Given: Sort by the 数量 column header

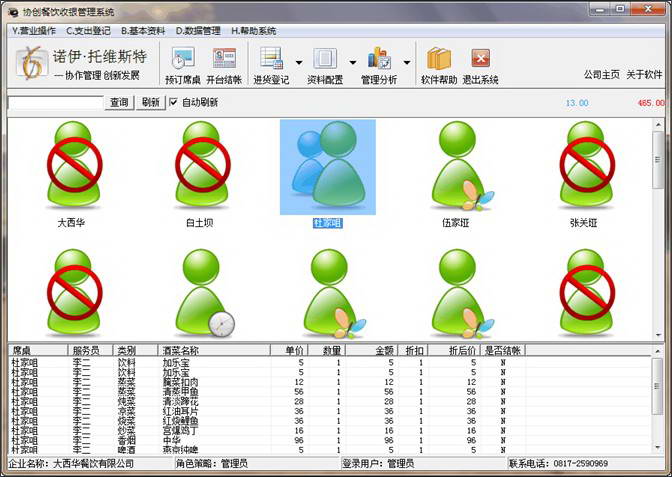Looking at the screenshot, I should click(327, 351).
